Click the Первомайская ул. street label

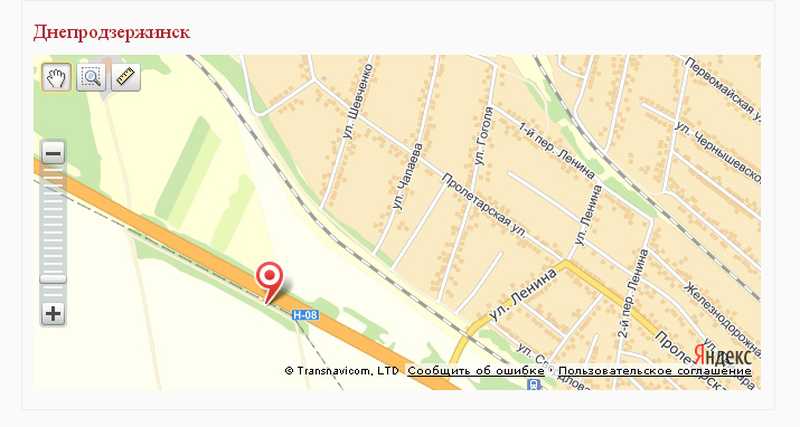[x=723, y=90]
